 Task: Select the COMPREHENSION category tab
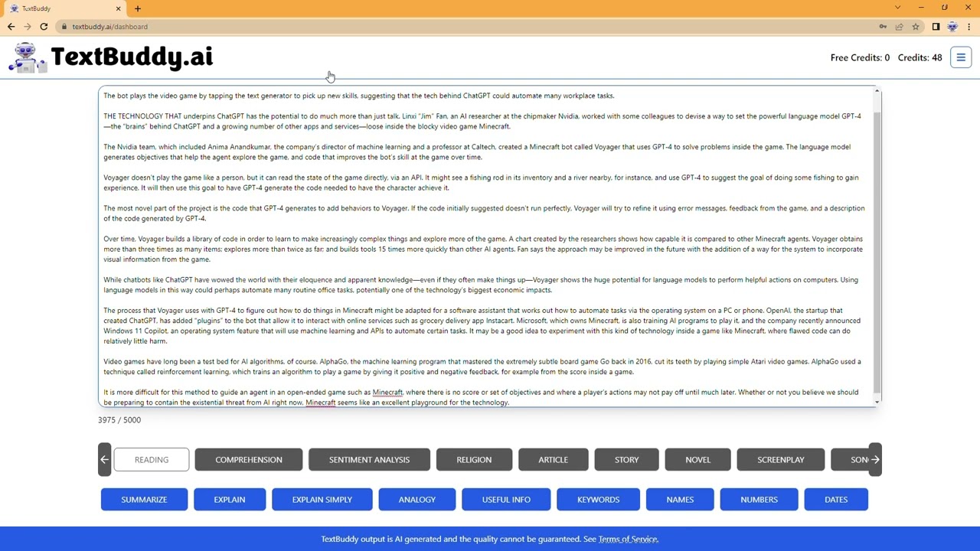(249, 459)
